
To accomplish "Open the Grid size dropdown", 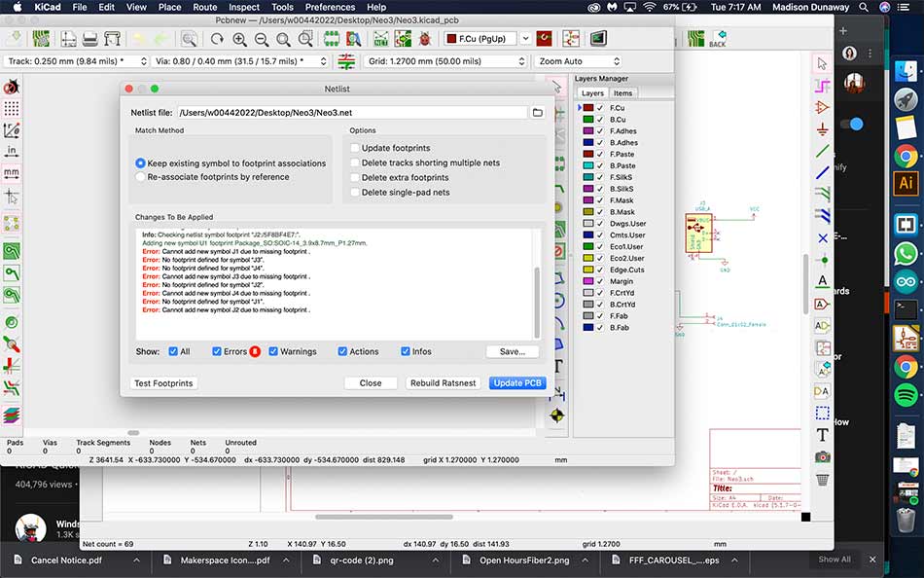I will [x=444, y=61].
